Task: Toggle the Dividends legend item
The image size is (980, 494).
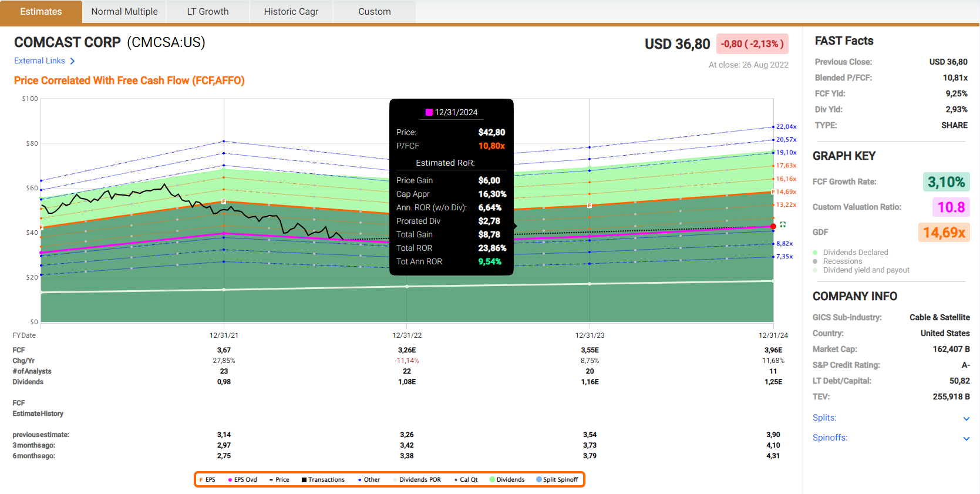Action: click(507, 480)
